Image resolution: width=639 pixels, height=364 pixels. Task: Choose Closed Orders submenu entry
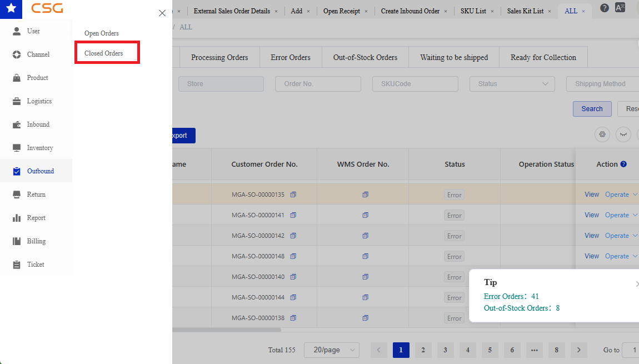point(103,53)
